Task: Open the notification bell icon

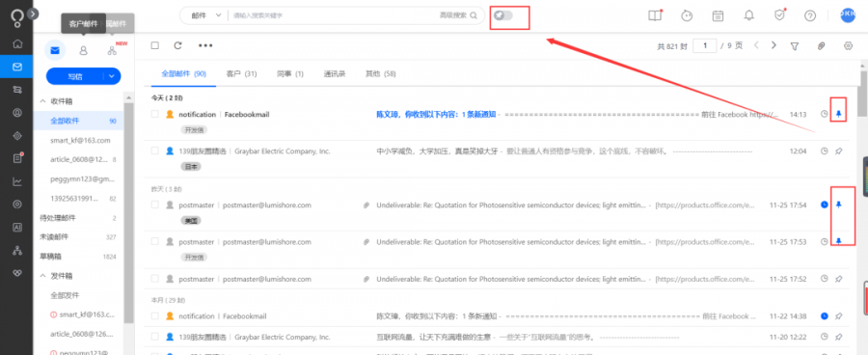Action: (748, 15)
